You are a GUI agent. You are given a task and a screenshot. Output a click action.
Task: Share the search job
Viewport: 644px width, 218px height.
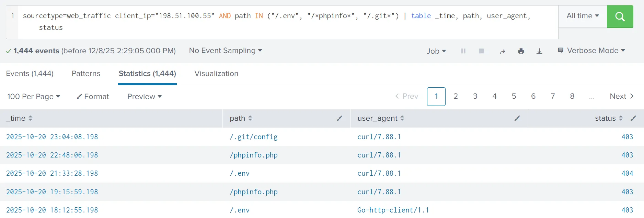coord(503,51)
